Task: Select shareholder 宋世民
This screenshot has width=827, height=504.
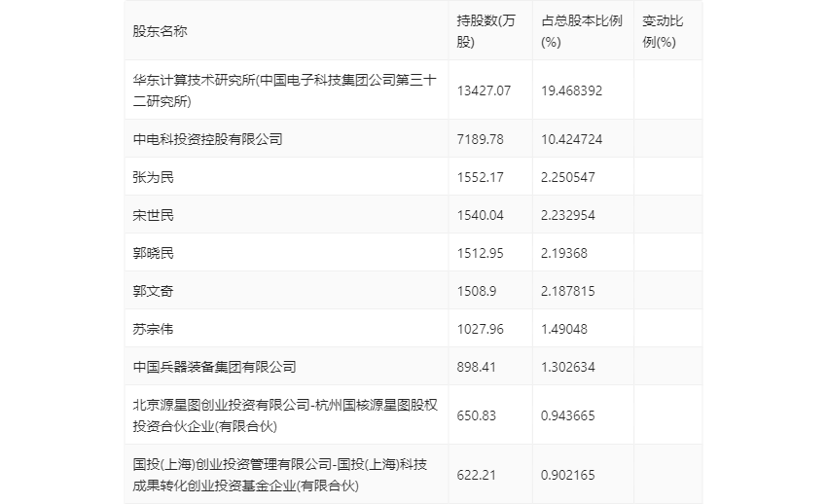Action: click(x=153, y=215)
